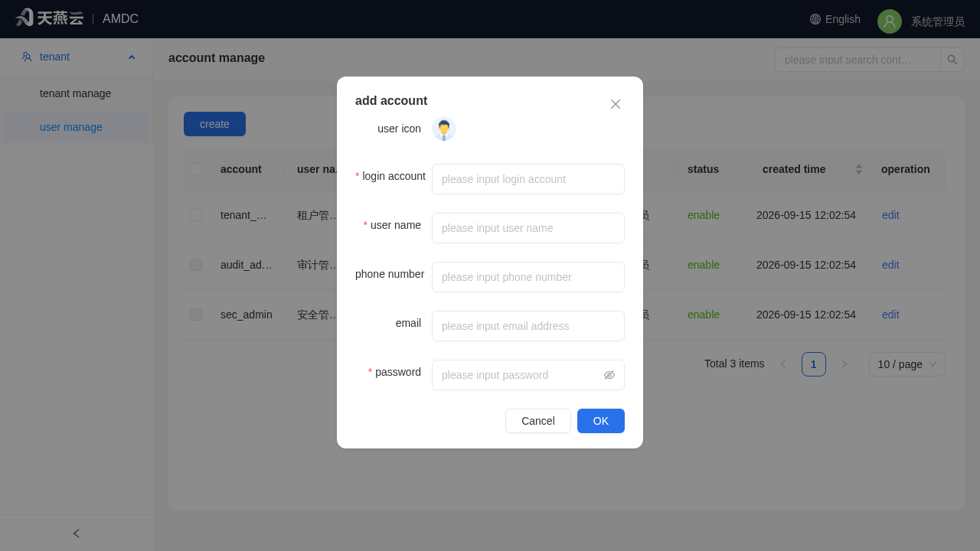Select user manage in the sidebar
The height and width of the screenshot is (551, 980).
77,127
